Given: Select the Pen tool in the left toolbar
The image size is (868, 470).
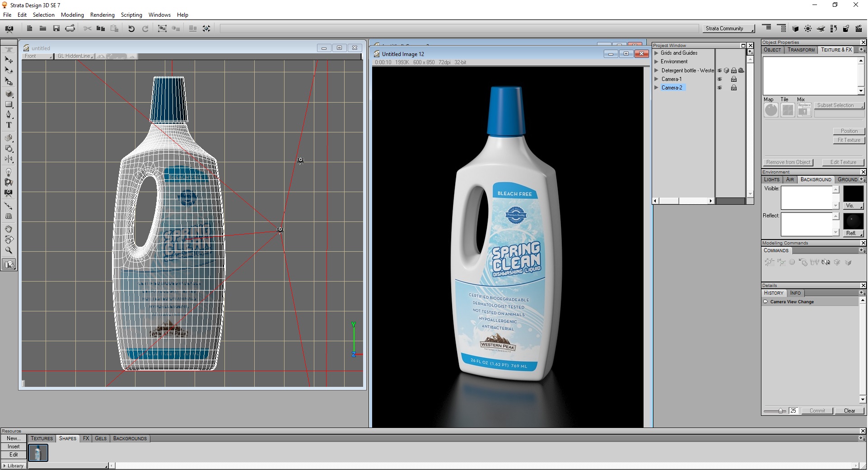Looking at the screenshot, I should tap(8, 114).
